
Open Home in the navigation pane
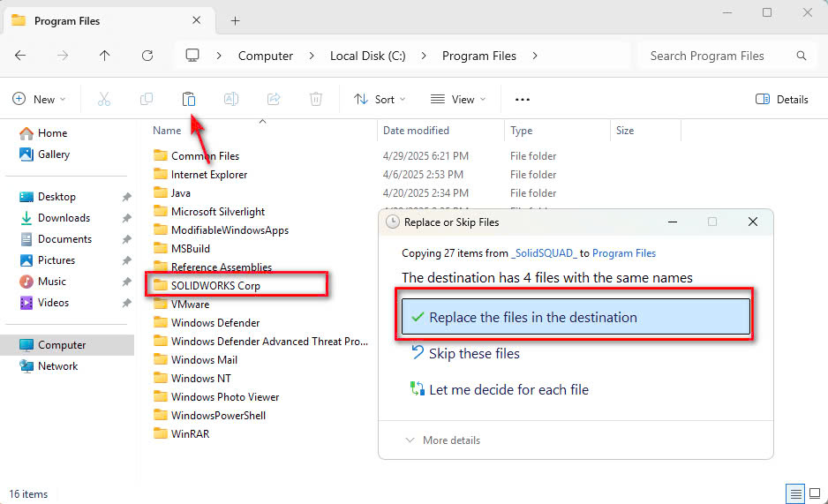43,133
